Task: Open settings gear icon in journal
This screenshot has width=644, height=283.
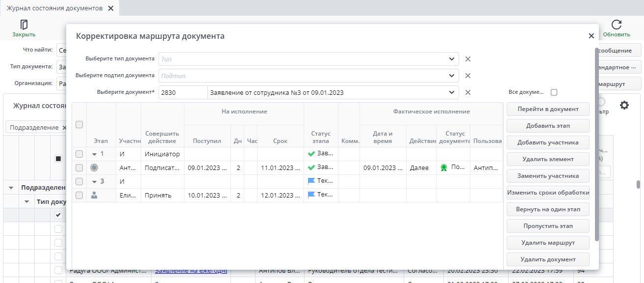Action: (x=624, y=105)
